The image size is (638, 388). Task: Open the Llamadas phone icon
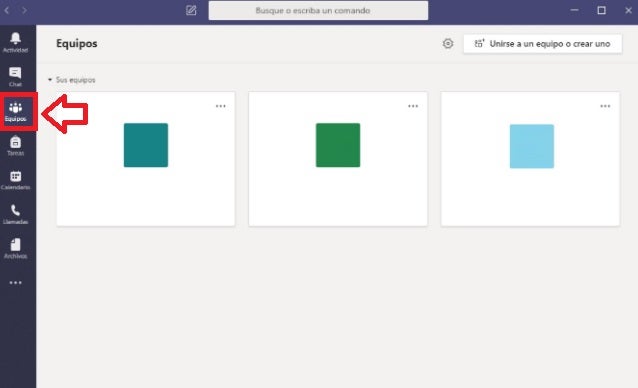(15, 214)
